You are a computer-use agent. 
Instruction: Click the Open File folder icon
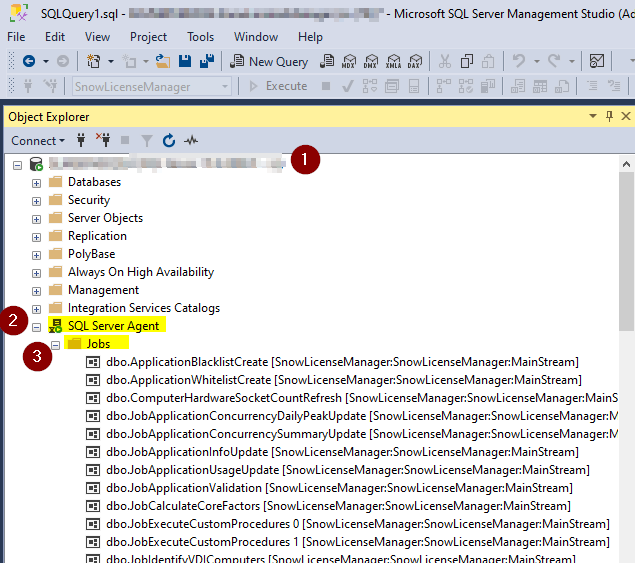[x=163, y=61]
